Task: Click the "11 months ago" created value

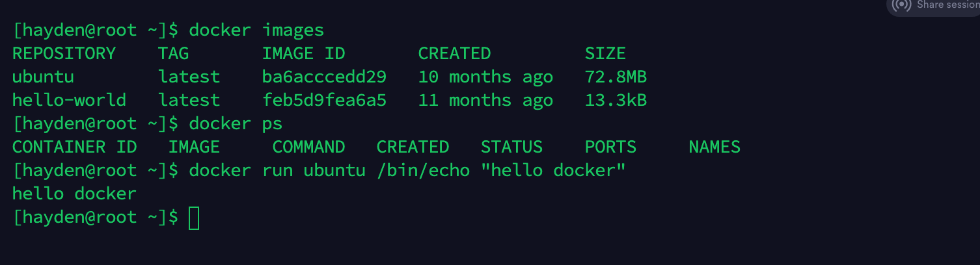Action: click(x=485, y=101)
